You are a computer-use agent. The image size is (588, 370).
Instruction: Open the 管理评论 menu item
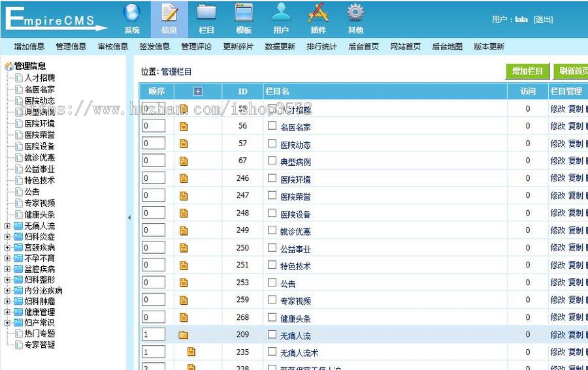coord(197,47)
